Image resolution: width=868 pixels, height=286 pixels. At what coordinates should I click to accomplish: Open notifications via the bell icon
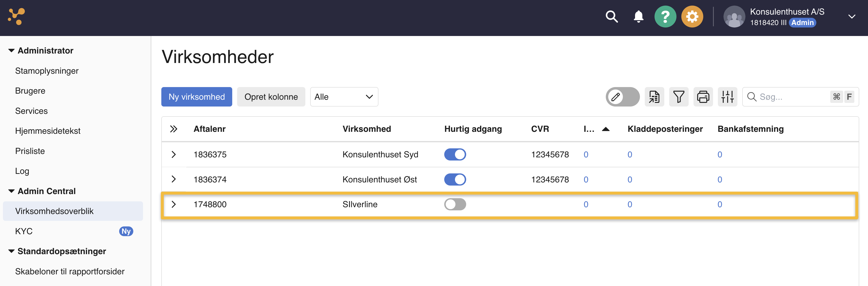[x=638, y=16]
